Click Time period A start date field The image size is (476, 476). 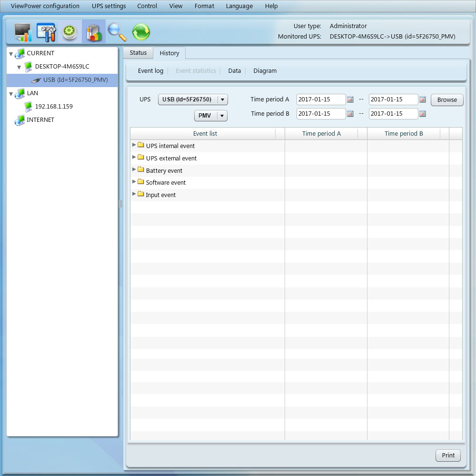tap(321, 99)
